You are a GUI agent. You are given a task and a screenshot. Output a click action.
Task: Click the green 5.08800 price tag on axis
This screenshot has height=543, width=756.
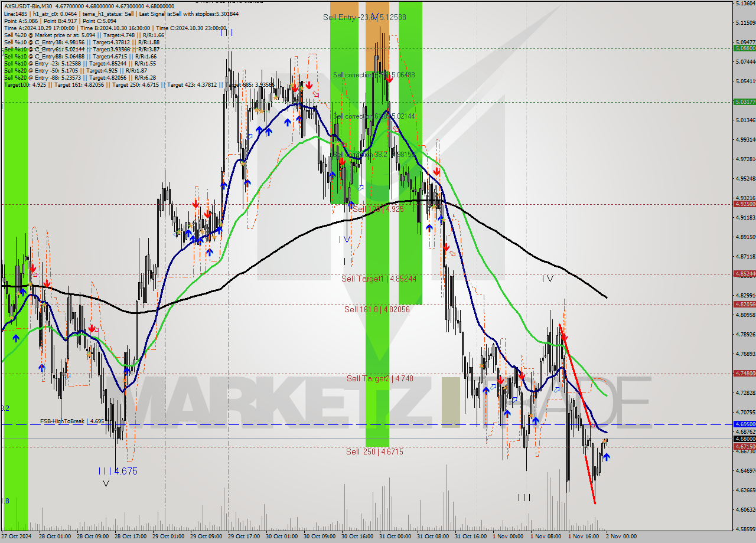pos(744,48)
